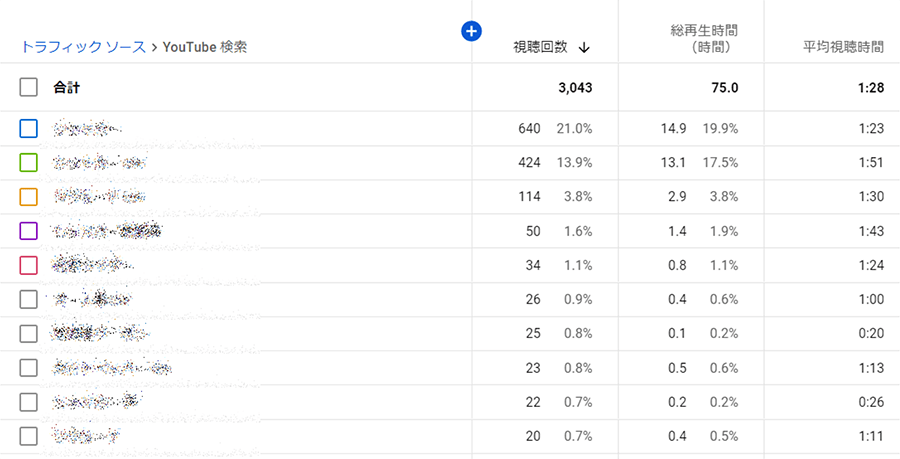Toggle the purple checkbox on 50 views row
900x459 pixels.
coord(29,231)
